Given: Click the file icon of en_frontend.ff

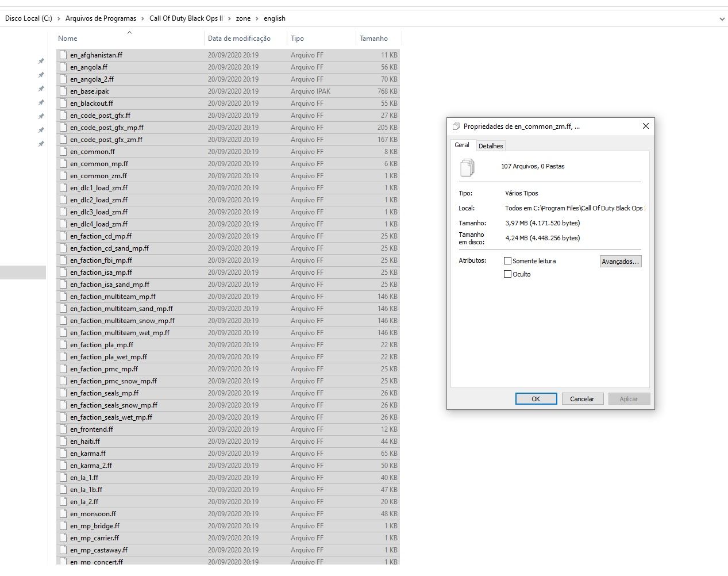Looking at the screenshot, I should (63, 429).
